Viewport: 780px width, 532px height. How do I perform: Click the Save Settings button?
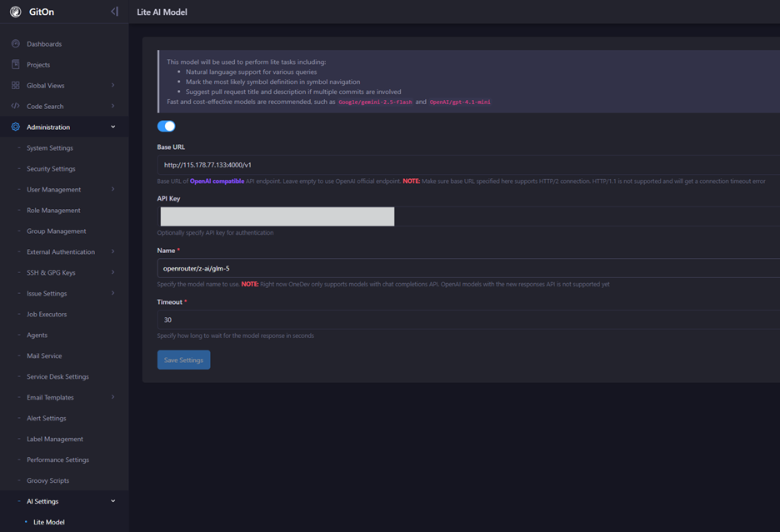pos(183,360)
